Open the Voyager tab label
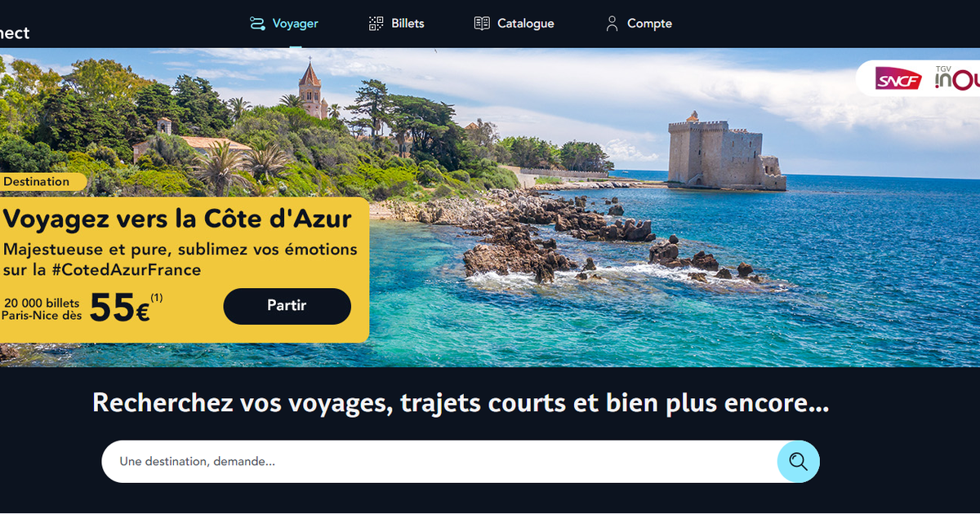Viewport: 980px width, 514px height. click(x=296, y=24)
